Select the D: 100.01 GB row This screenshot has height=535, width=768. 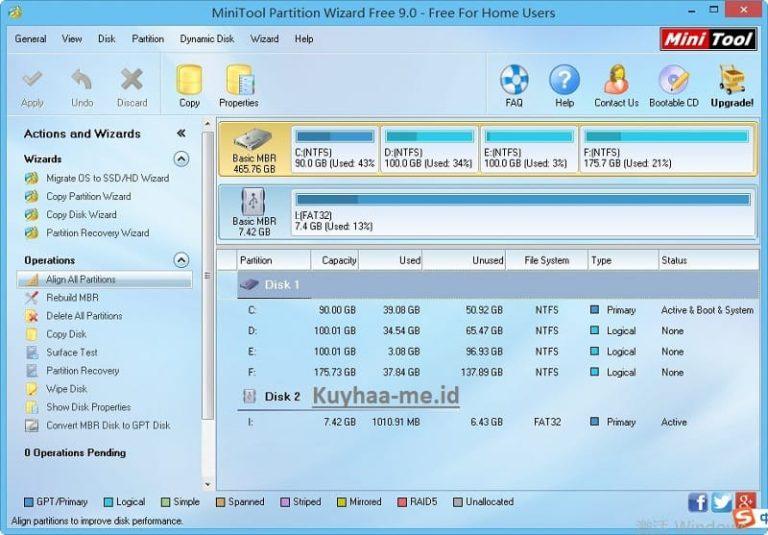(498, 331)
